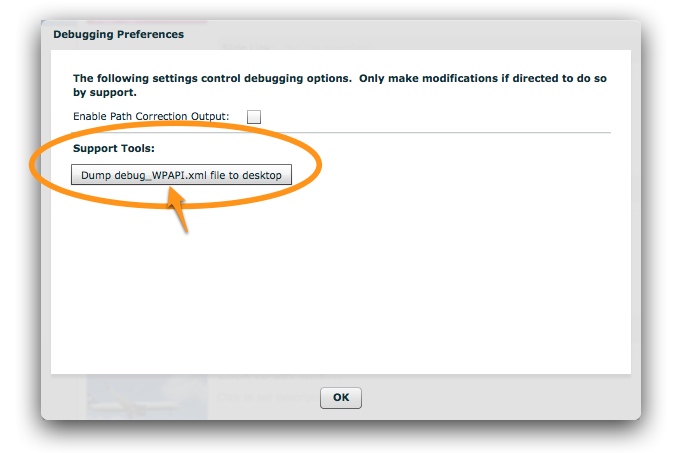The height and width of the screenshot is (453, 681).
Task: Click the Debugging Preferences dialog title
Action: [x=118, y=34]
